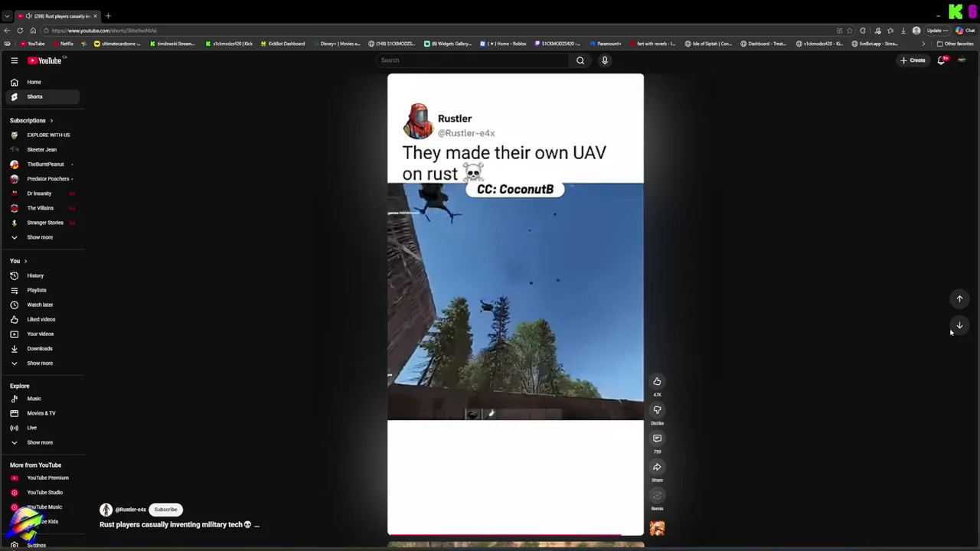Screen dimensions: 980x551
Task: Go back in the browser
Action: tap(7, 31)
